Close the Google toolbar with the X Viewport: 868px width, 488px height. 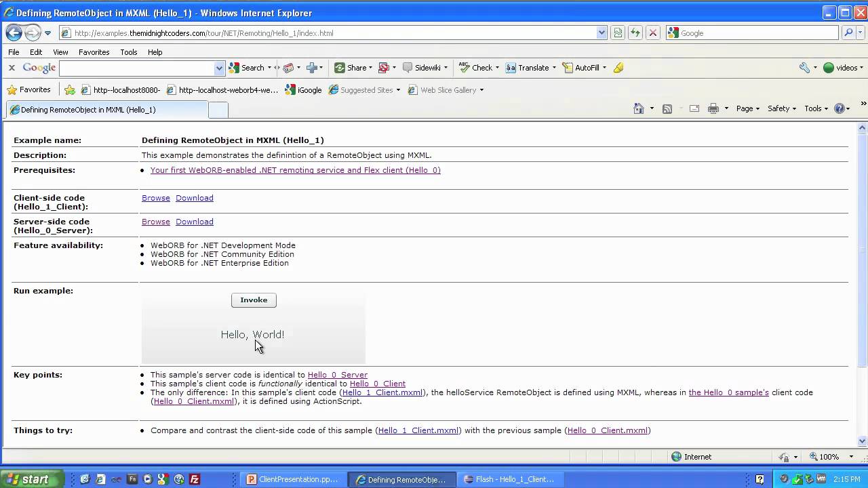(x=12, y=68)
